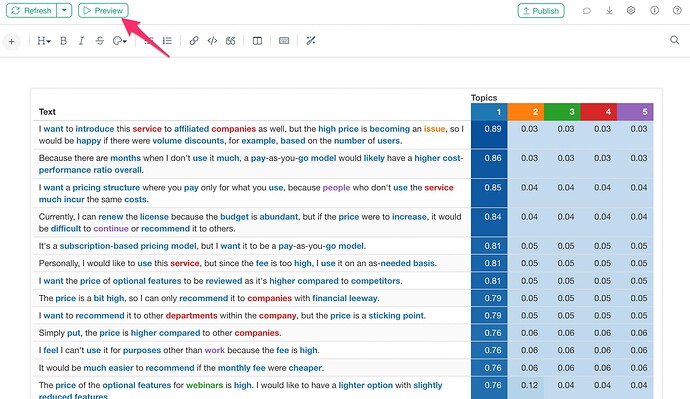The height and width of the screenshot is (399, 690).
Task: Click the magic wand icon
Action: (311, 41)
